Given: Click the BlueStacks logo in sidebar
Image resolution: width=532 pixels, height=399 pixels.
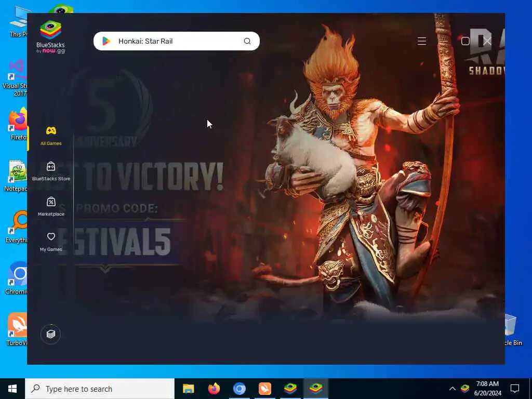Looking at the screenshot, I should coord(50,37).
